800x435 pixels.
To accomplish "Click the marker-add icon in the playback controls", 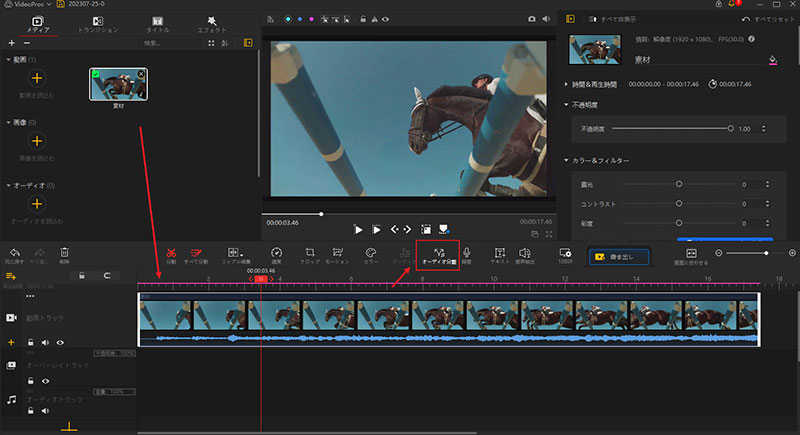I will 444,229.
